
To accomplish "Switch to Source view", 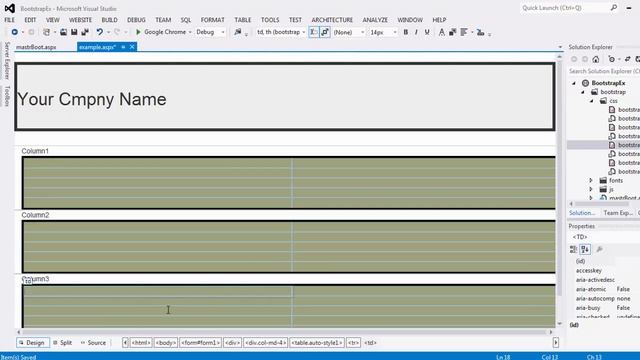I will pos(93,343).
